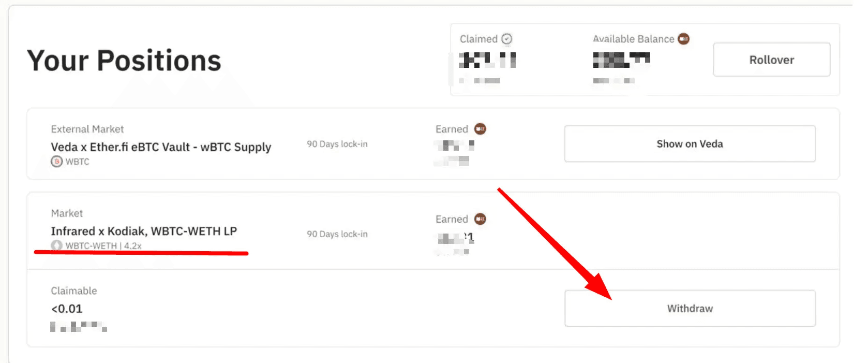Click the blurred Claimed amount value
868x363 pixels.
point(487,60)
